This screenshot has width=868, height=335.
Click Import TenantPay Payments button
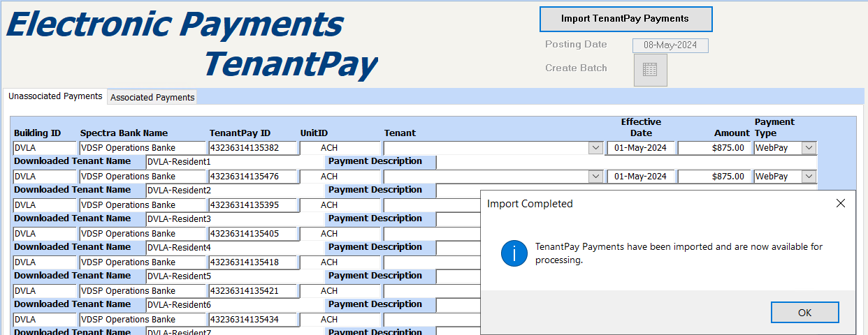625,19
